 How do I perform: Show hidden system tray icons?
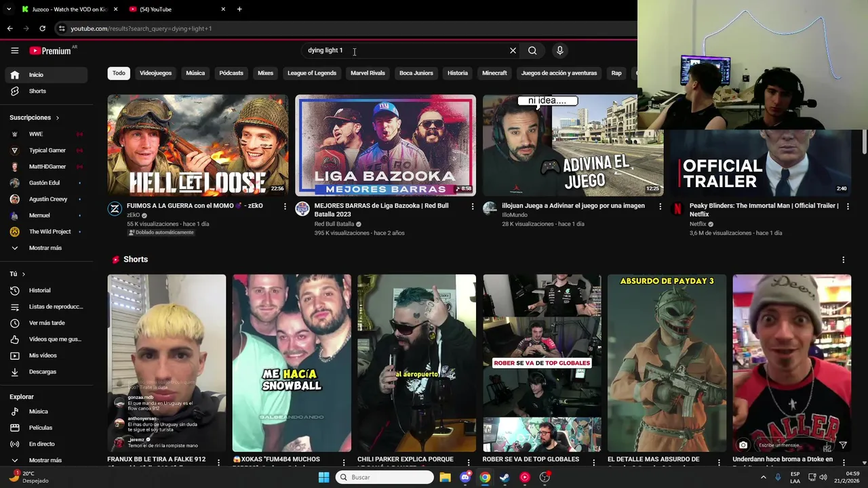tap(764, 477)
